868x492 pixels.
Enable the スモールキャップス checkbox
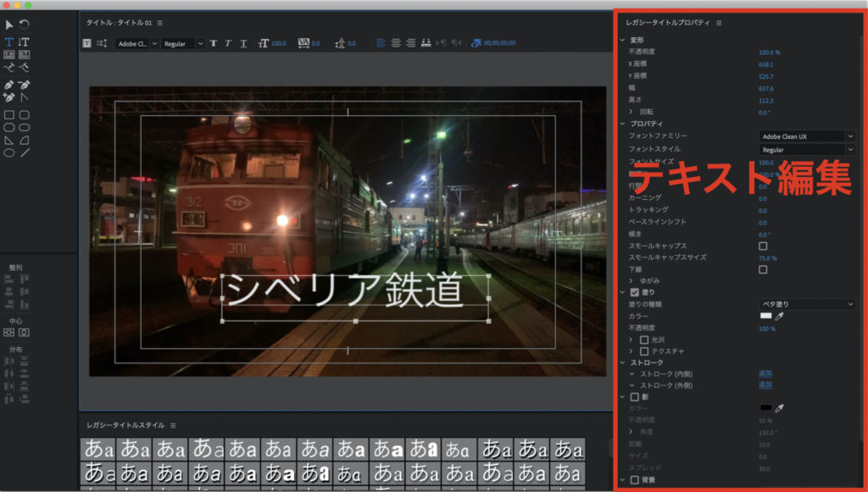pos(763,246)
